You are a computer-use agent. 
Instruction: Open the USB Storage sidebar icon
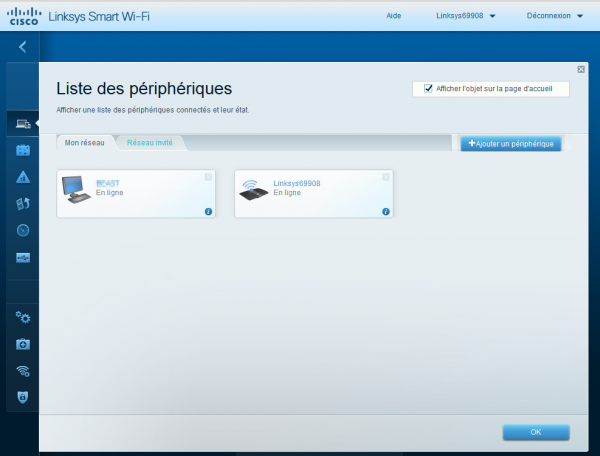pyautogui.click(x=22, y=258)
